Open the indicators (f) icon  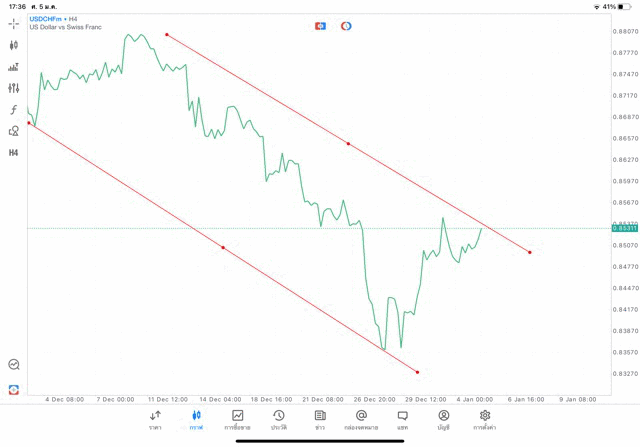14,110
